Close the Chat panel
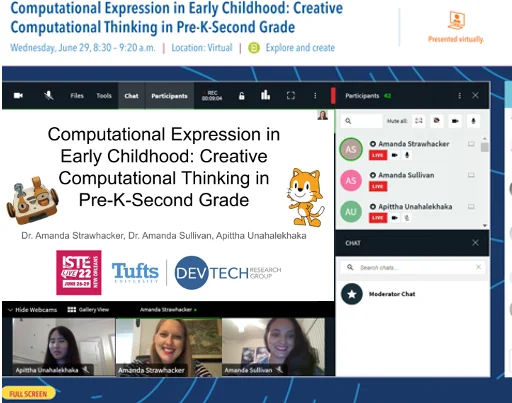 [x=475, y=243]
